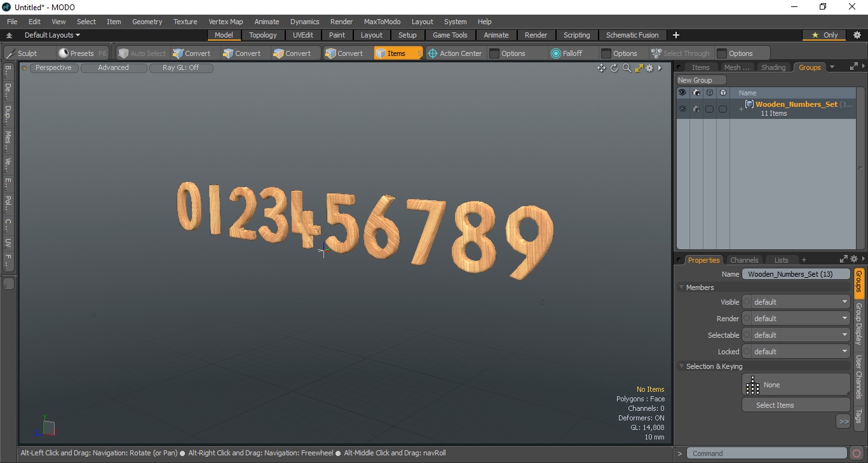Click the Command input field

(x=768, y=453)
